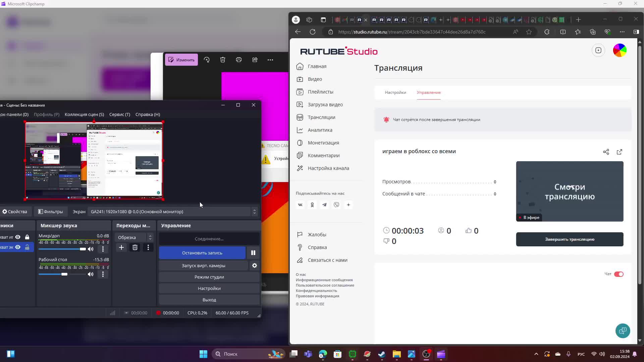Screen dimensions: 644x362
Task: Open OBS virtual camera settings gear
Action: [x=255, y=265]
